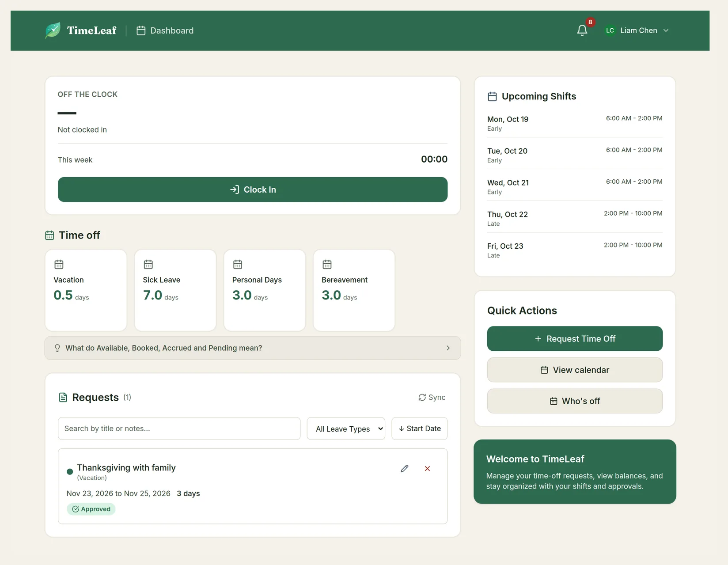Select the Wed, Oct 21 shift
This screenshot has height=565, width=728.
[x=575, y=187]
